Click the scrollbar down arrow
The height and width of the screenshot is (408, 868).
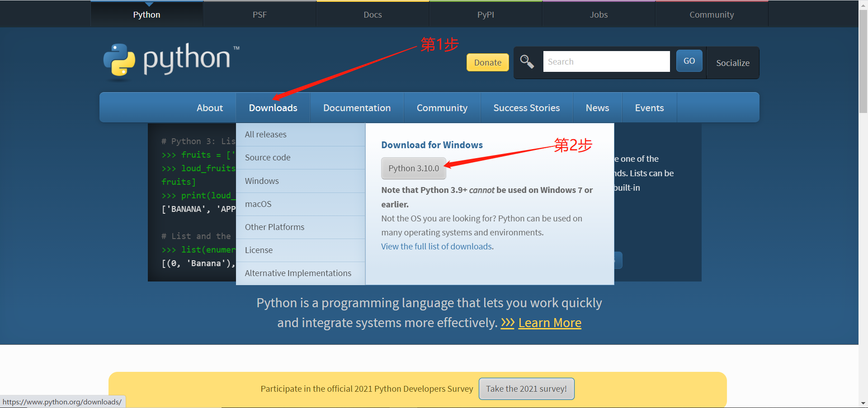click(x=863, y=403)
